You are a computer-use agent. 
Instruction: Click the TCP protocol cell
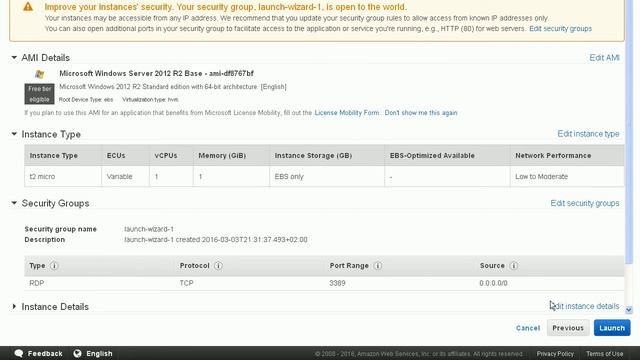[187, 283]
